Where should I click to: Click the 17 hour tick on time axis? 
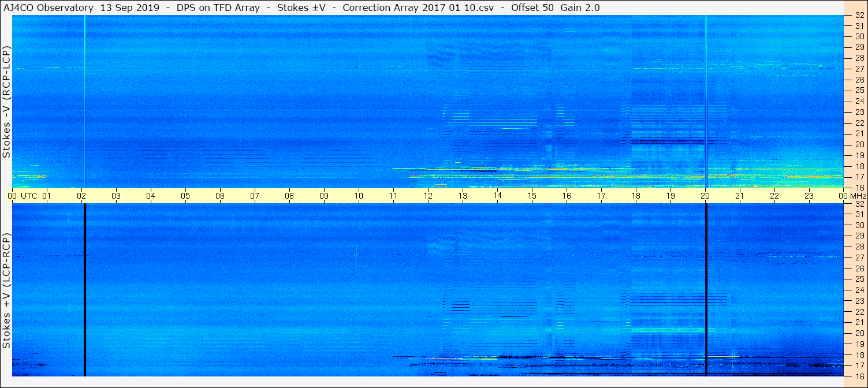pyautogui.click(x=601, y=196)
